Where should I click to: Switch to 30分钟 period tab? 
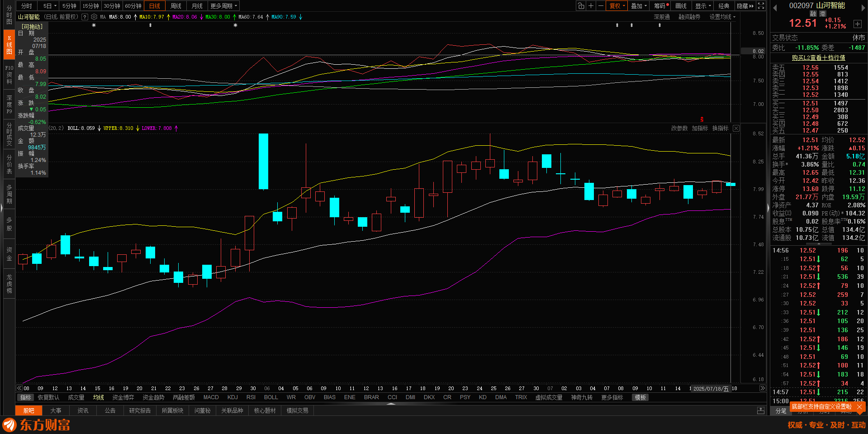[x=112, y=6]
